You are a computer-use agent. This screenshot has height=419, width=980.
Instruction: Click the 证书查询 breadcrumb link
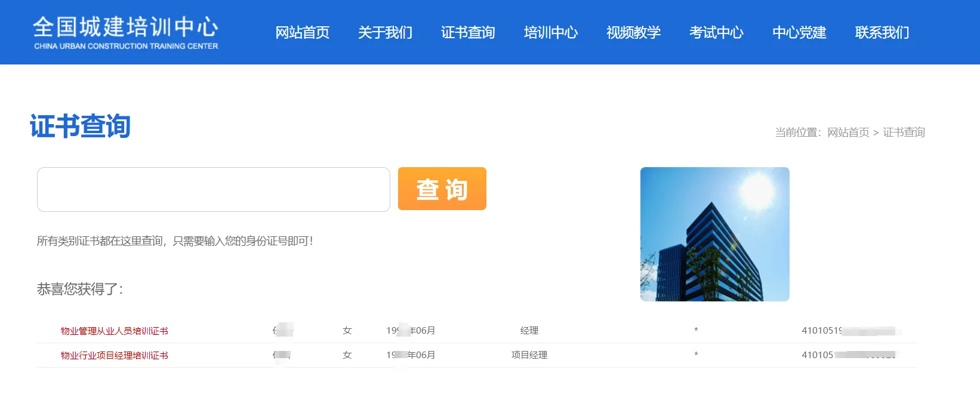tap(904, 133)
